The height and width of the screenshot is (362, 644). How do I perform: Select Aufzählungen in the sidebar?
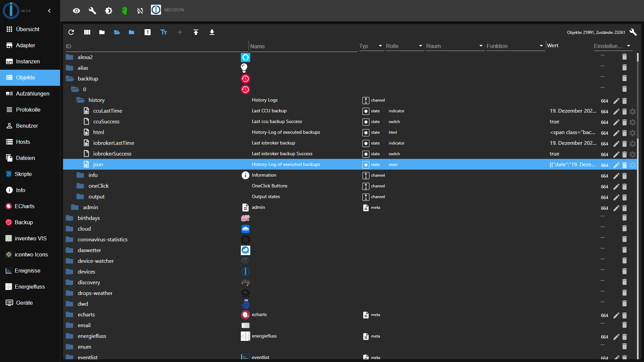(30, 94)
